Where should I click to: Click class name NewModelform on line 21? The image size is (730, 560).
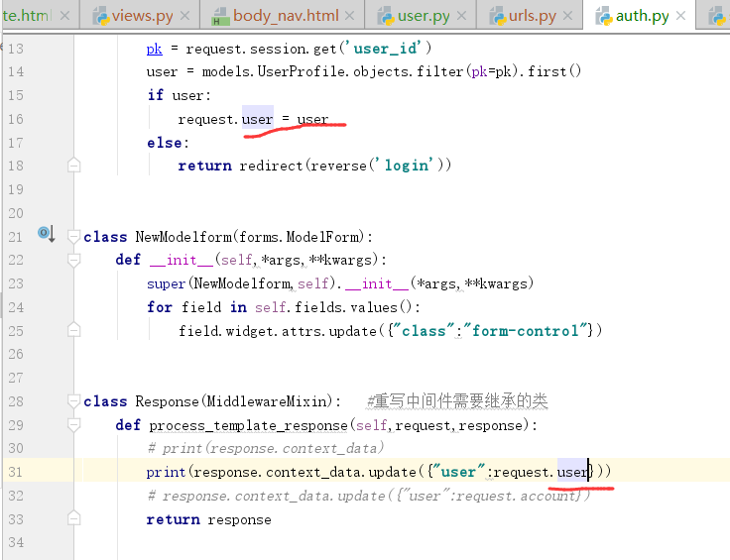click(x=183, y=237)
